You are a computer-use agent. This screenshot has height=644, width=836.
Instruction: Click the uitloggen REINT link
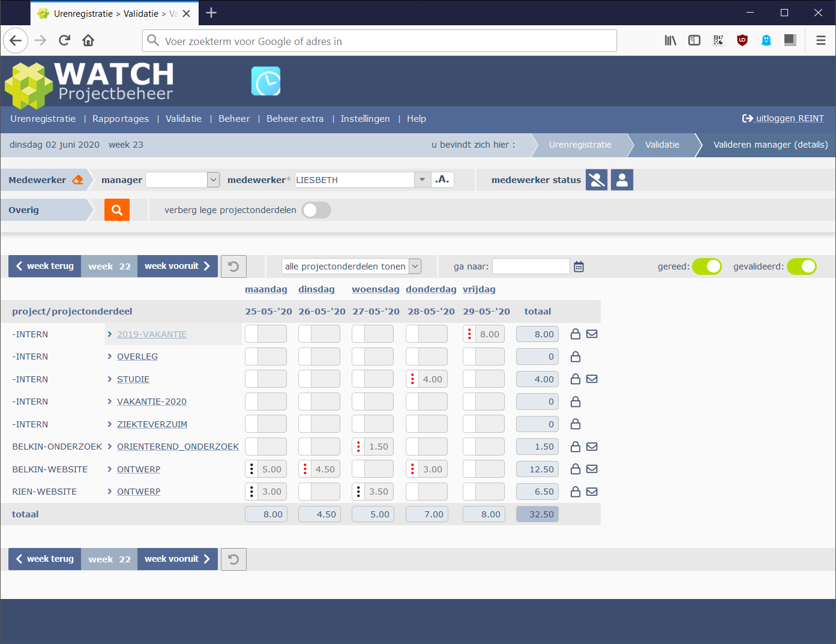(783, 118)
